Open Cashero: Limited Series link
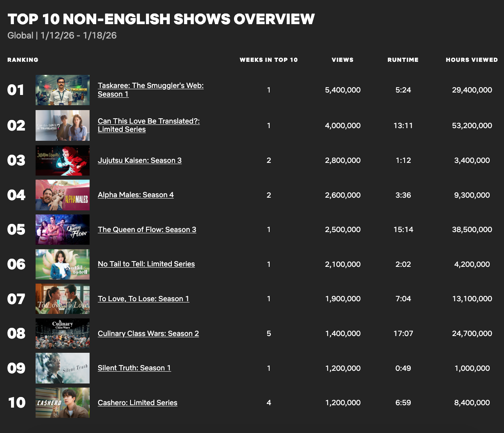Screen dimensions: 504x433 pyautogui.click(x=137, y=403)
